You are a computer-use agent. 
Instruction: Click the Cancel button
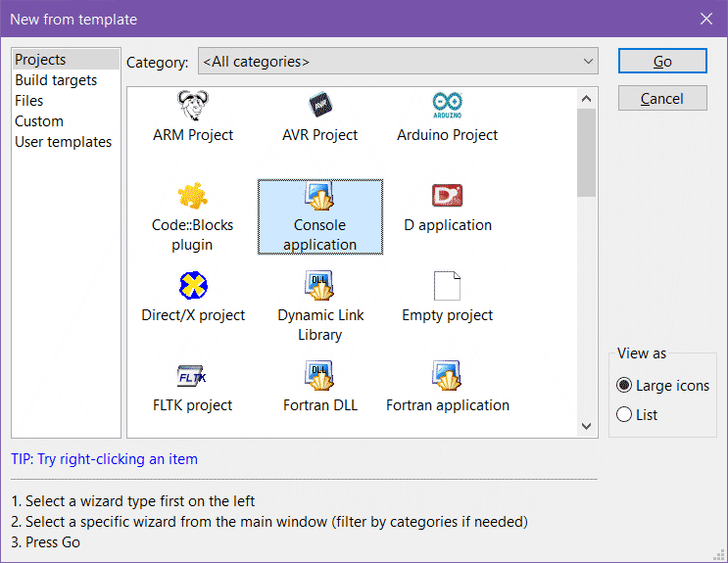662,99
